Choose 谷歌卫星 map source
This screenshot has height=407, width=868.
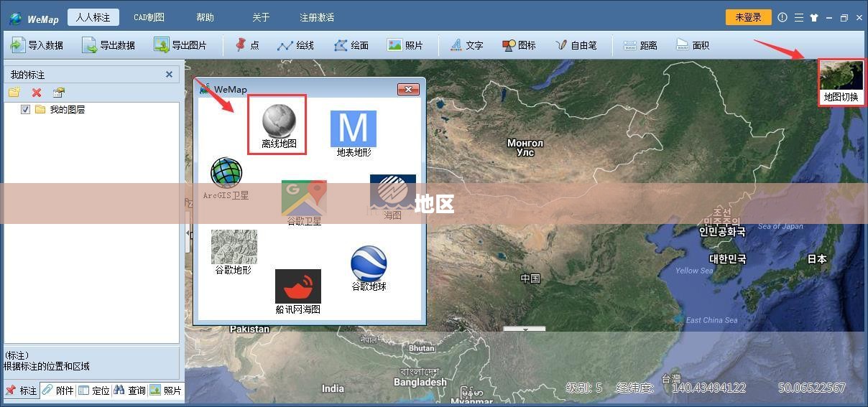tap(304, 203)
